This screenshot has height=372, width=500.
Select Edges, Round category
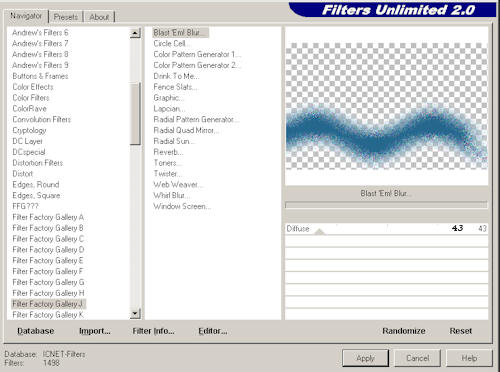(36, 184)
